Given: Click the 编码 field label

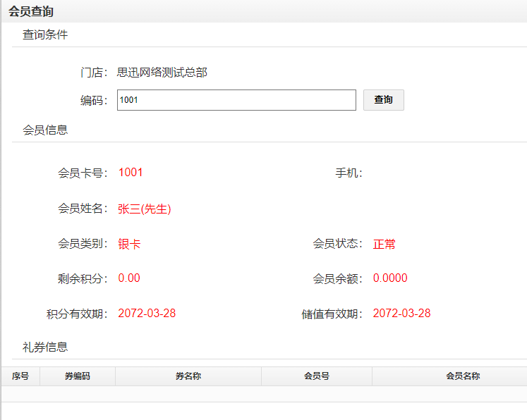Looking at the screenshot, I should 94,100.
